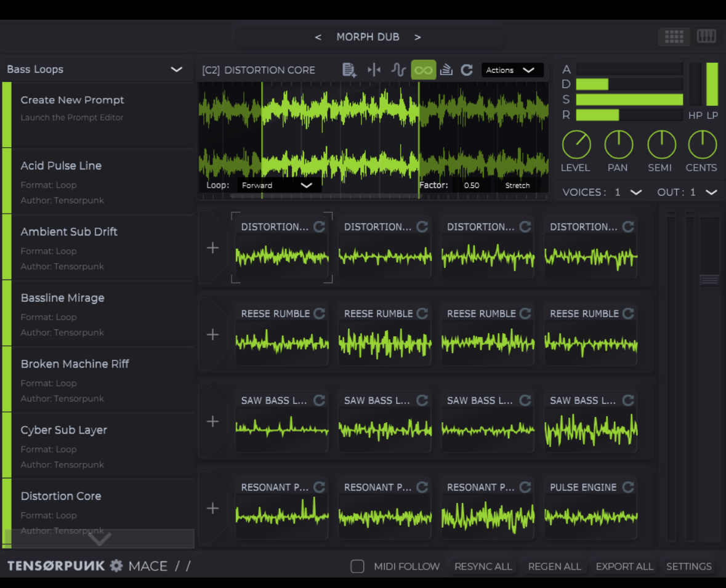
Task: Click the plus button on Distortion row
Action: (x=212, y=248)
